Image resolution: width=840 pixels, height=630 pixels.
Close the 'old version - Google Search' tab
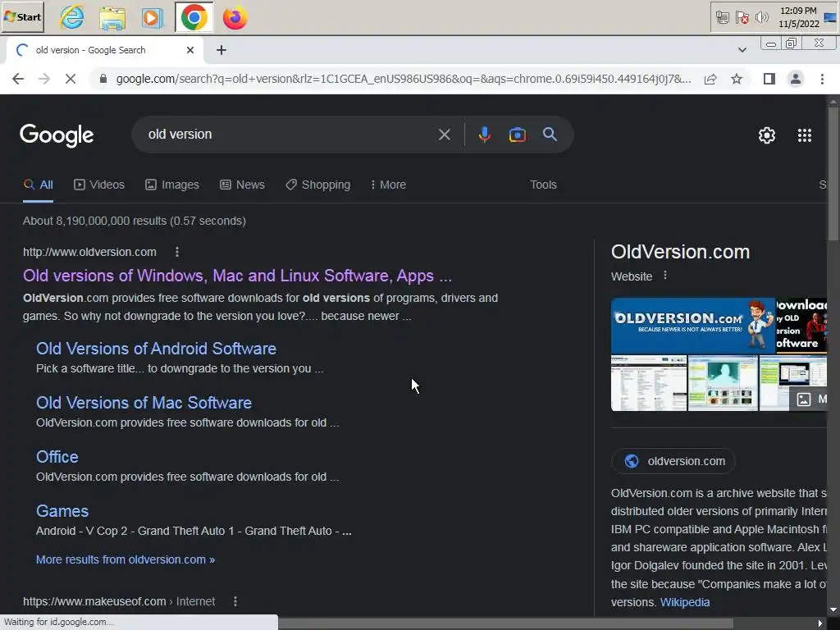[x=190, y=50]
